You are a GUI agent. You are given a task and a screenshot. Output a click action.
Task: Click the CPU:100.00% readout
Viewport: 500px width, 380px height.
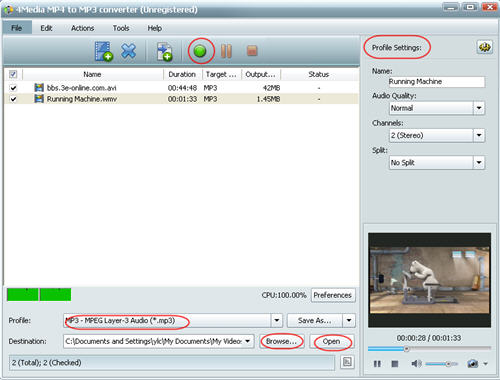pyautogui.click(x=284, y=295)
